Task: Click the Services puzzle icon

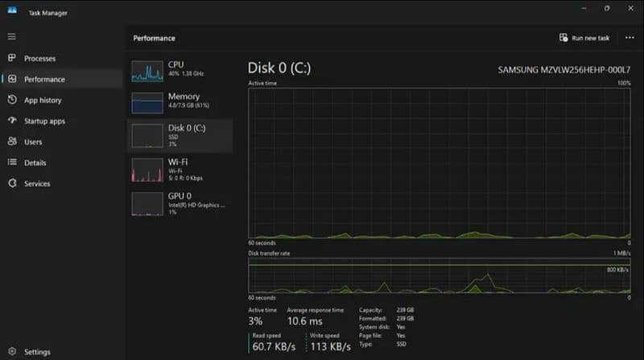Action: pos(12,184)
